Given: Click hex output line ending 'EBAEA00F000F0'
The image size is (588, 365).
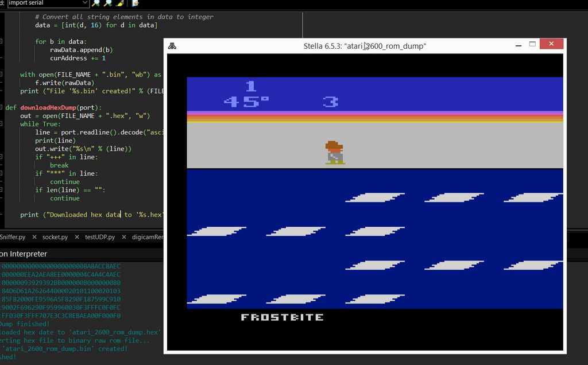Looking at the screenshot, I should (x=61, y=316).
